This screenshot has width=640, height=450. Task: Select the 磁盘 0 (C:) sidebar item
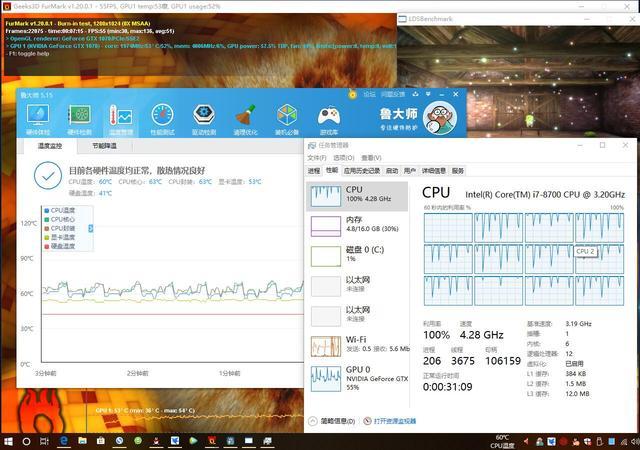[357, 256]
